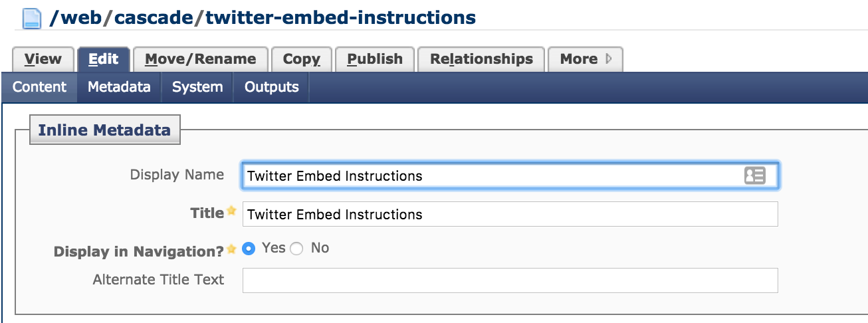Open the Copy tab
This screenshot has height=323, width=868.
pyautogui.click(x=301, y=59)
